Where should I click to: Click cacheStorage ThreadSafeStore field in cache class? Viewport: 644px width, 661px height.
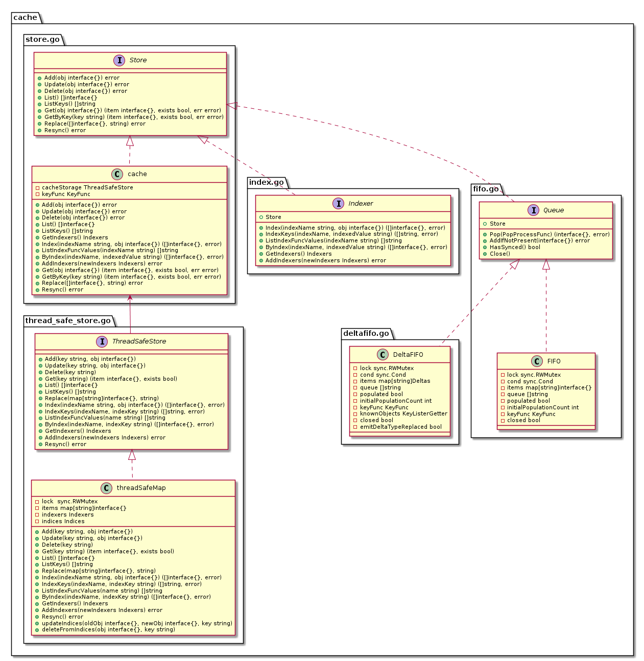tap(87, 187)
